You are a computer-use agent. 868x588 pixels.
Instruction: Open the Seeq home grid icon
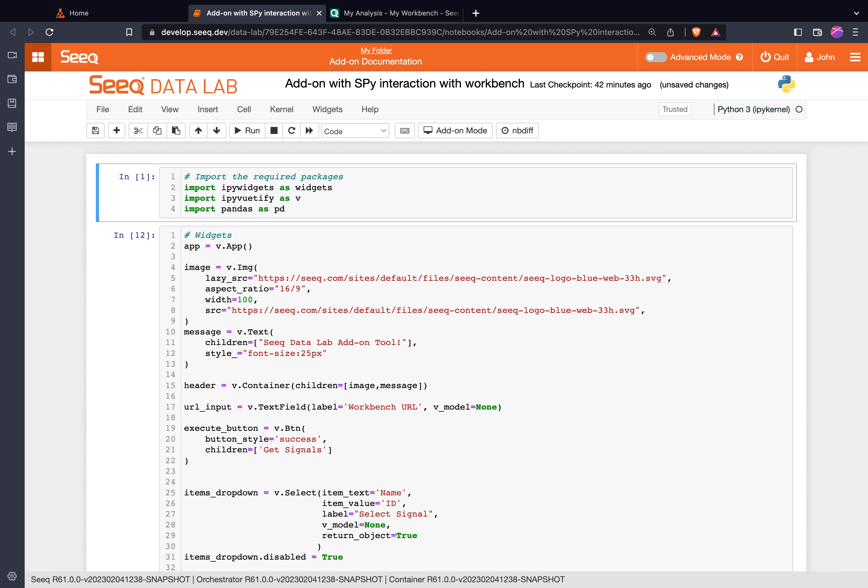[38, 57]
